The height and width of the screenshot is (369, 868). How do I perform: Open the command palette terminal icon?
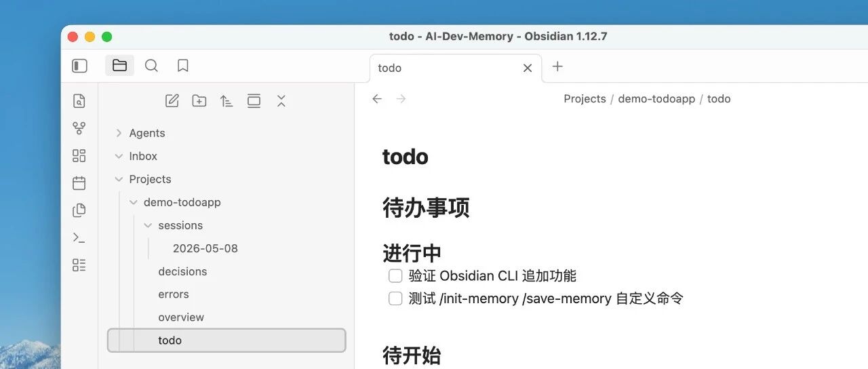pos(79,237)
